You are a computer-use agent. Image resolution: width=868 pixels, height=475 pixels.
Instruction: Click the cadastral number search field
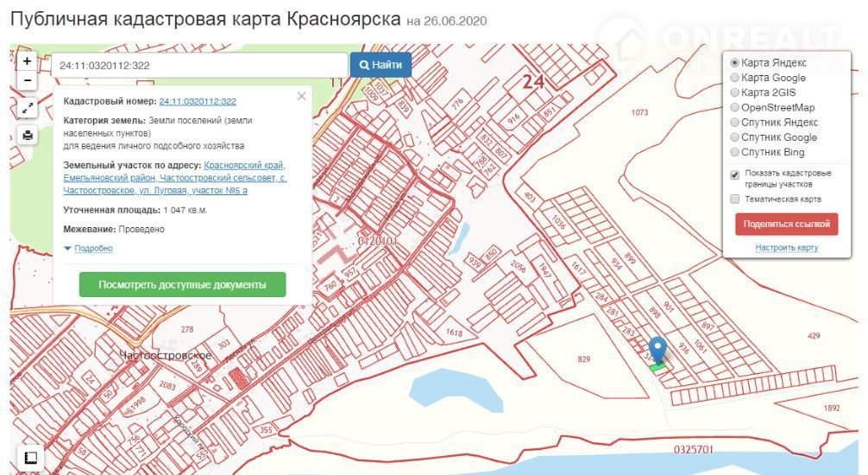200,66
